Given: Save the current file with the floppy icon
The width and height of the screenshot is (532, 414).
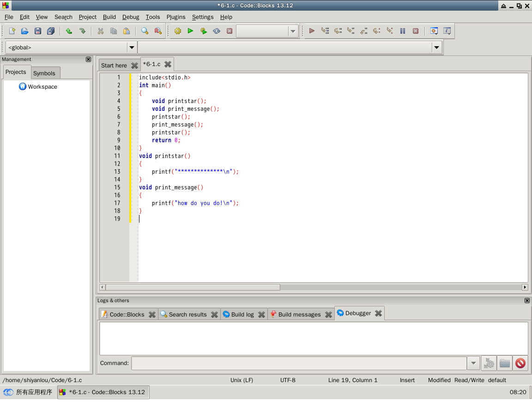Looking at the screenshot, I should click(38, 31).
